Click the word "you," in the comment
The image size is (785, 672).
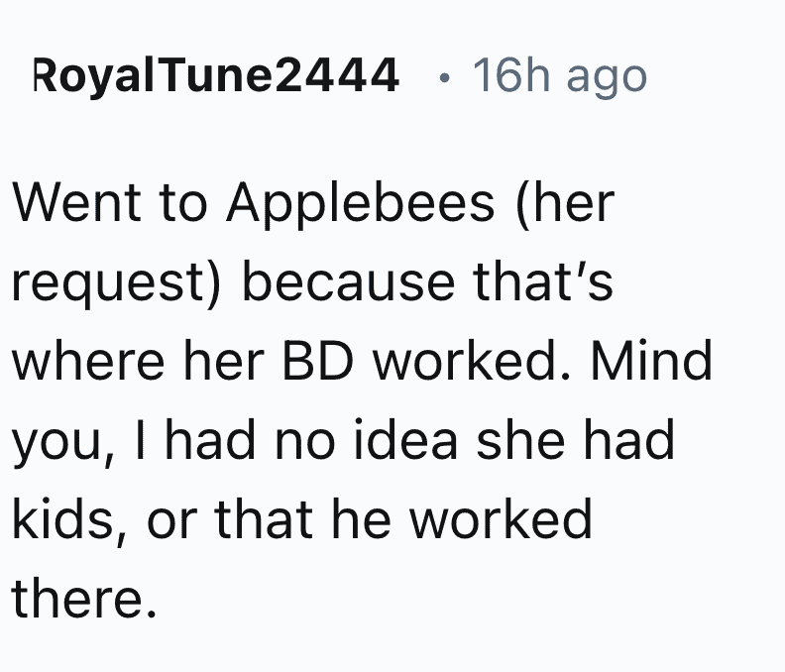pyautogui.click(x=63, y=443)
